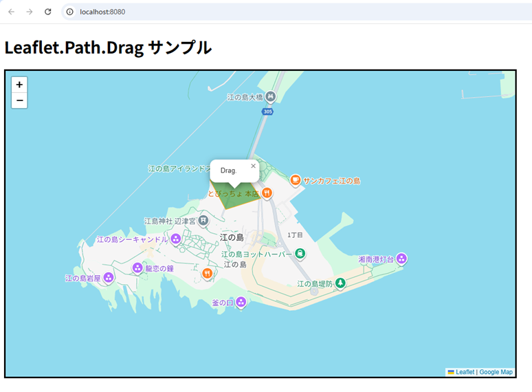Click the browser back arrow
This screenshot has height=392, width=532.
coord(12,12)
